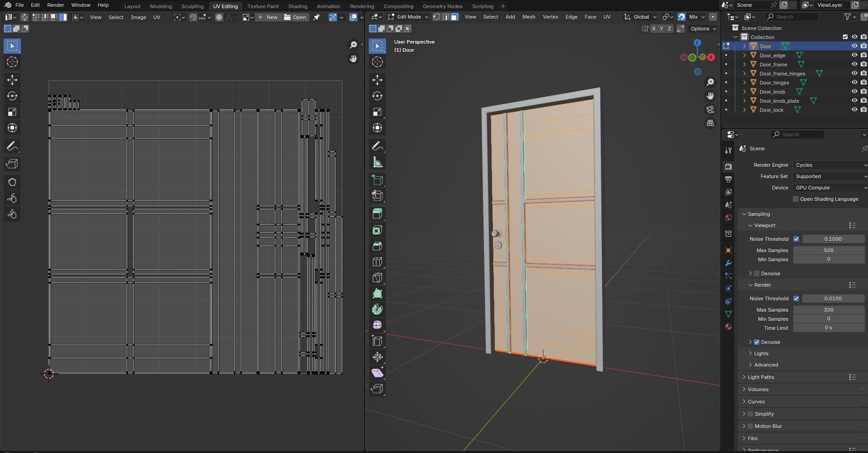Open the Modifiers properties tab
868x453 pixels.
pyautogui.click(x=728, y=263)
